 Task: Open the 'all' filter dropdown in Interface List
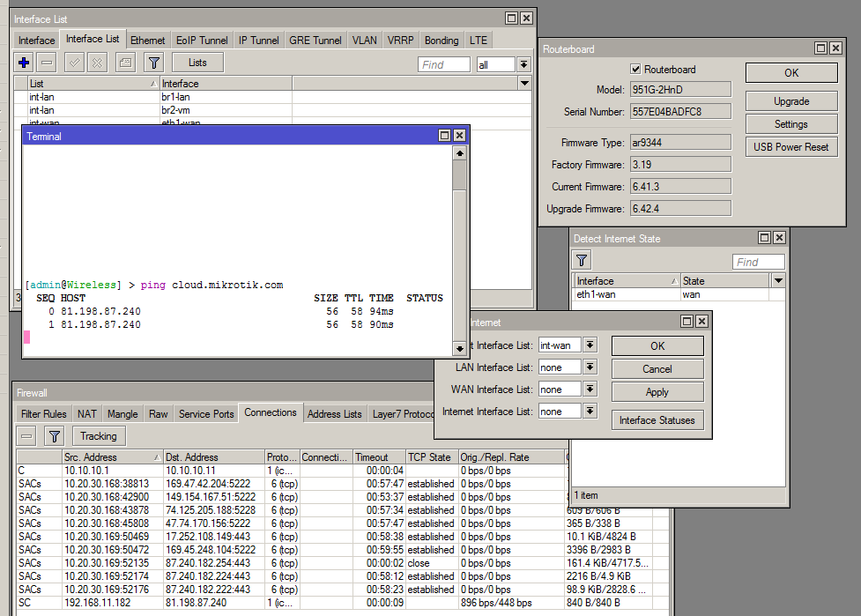pyautogui.click(x=523, y=65)
